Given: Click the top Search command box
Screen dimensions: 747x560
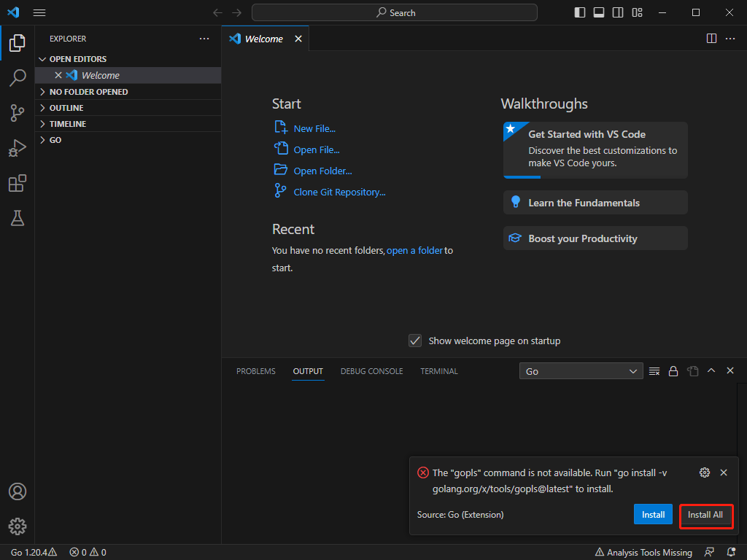Looking at the screenshot, I should [395, 12].
